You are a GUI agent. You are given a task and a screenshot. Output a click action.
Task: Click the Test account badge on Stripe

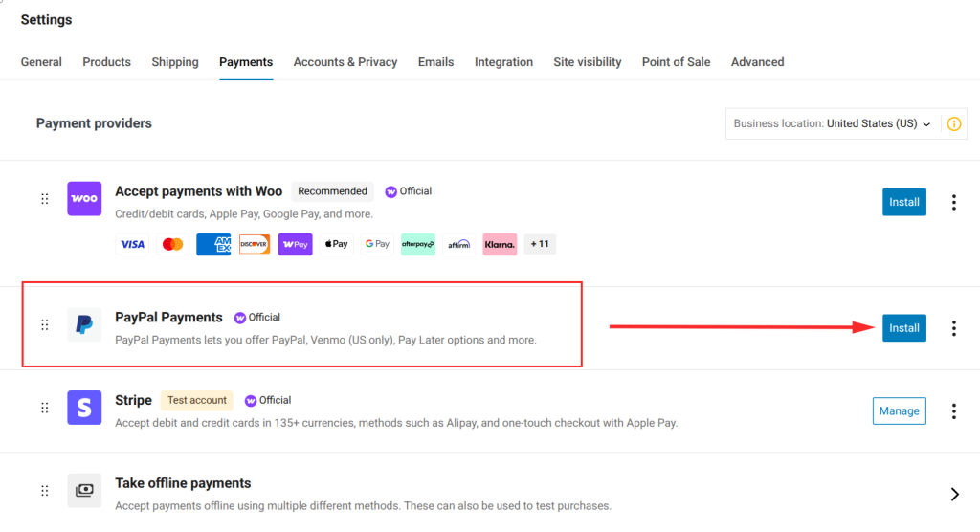pos(197,400)
